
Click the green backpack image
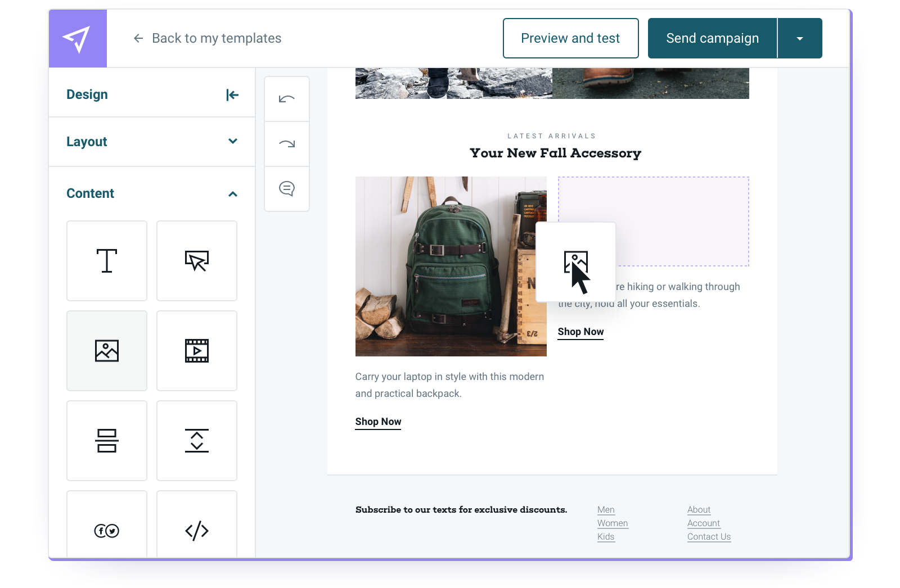coord(451,266)
